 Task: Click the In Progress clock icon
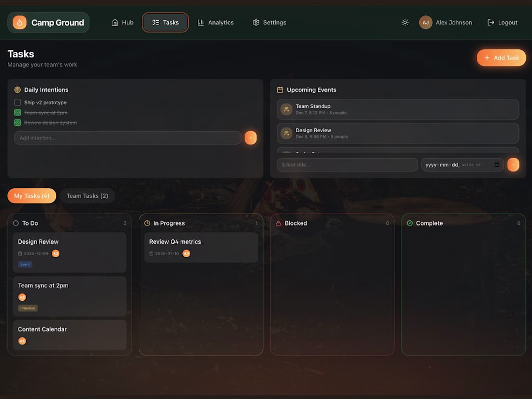147,223
